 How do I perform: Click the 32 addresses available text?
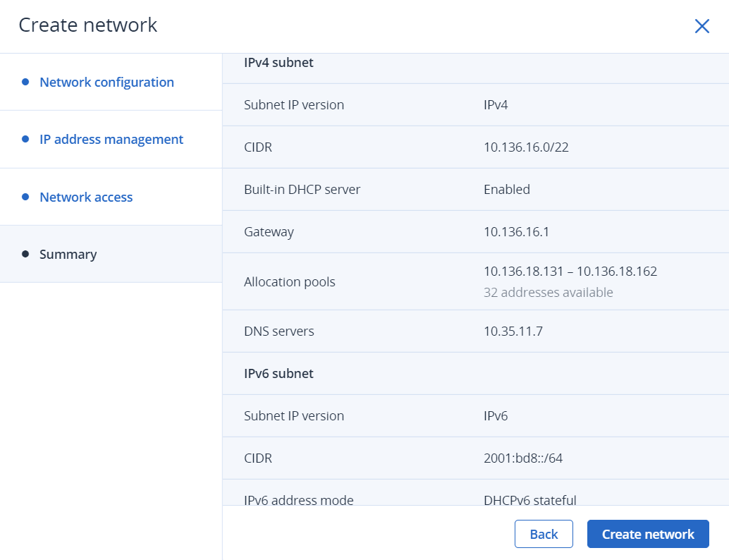click(549, 292)
